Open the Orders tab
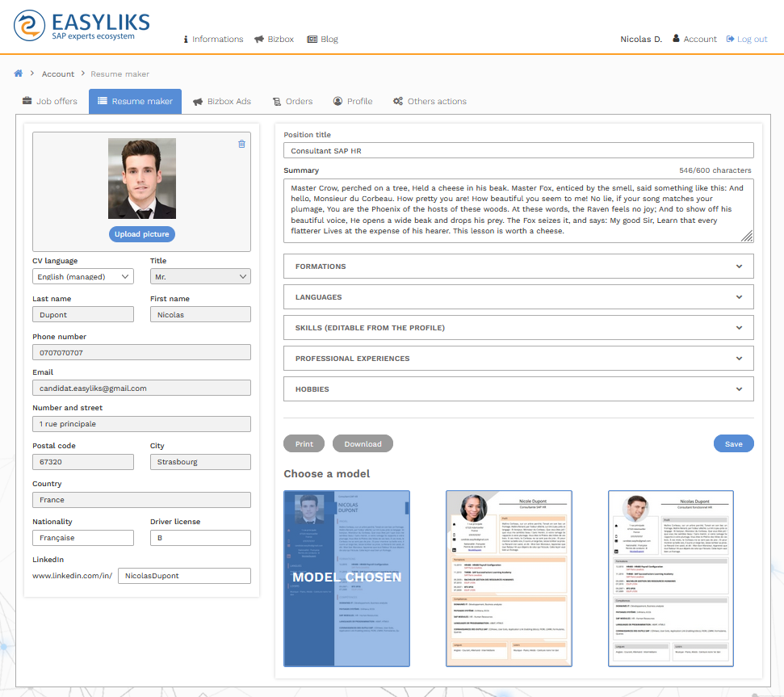The height and width of the screenshot is (697, 784). 292,101
